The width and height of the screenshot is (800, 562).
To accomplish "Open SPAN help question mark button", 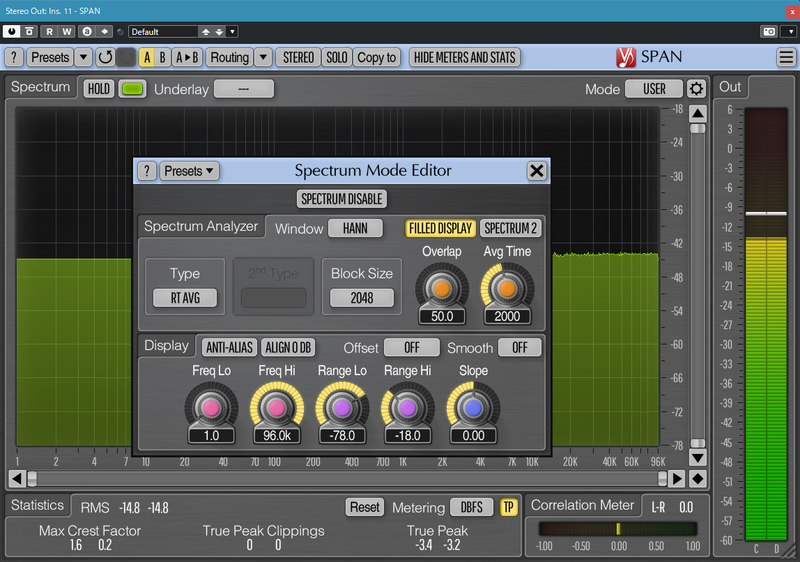I will click(14, 58).
